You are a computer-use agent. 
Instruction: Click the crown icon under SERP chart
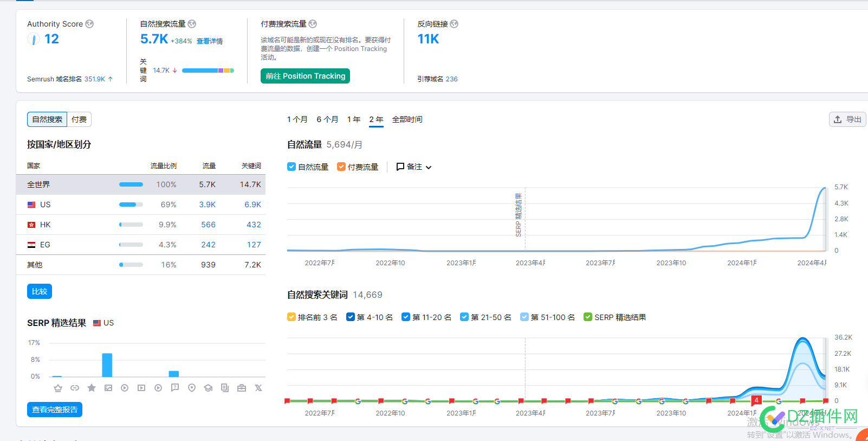point(58,388)
